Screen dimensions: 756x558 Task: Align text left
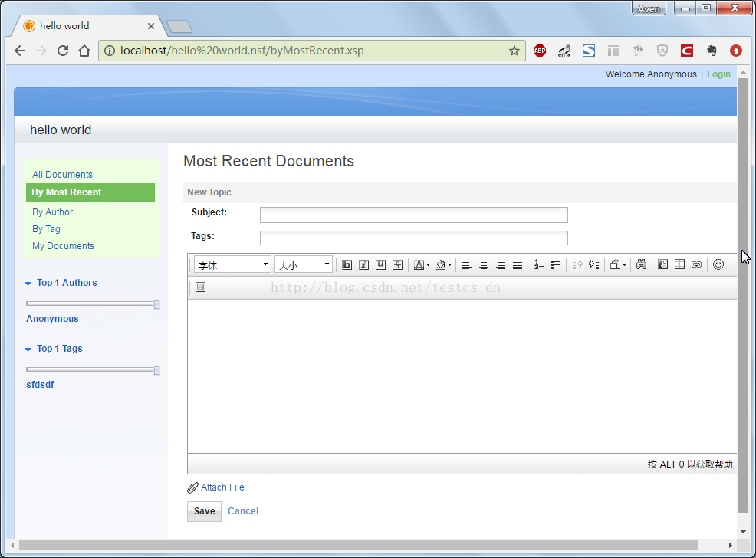coord(467,264)
